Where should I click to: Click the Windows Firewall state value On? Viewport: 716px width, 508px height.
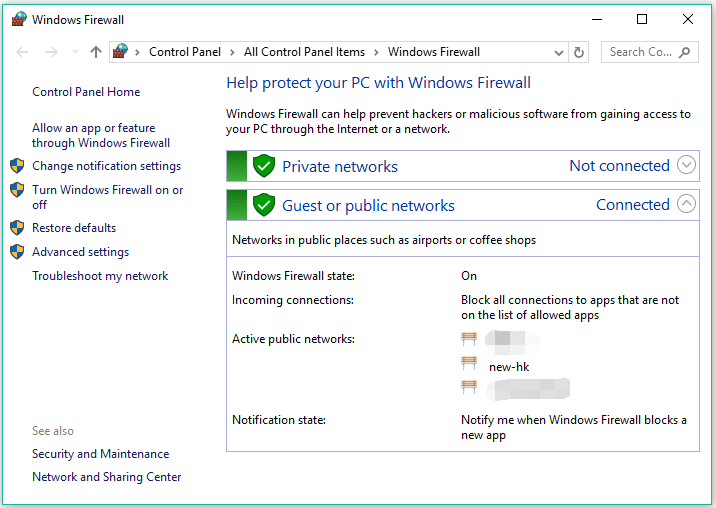pos(469,276)
